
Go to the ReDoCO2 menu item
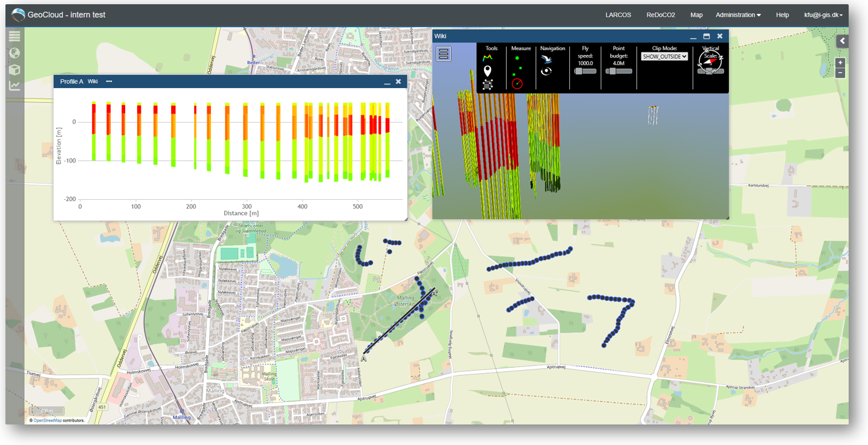tap(661, 15)
